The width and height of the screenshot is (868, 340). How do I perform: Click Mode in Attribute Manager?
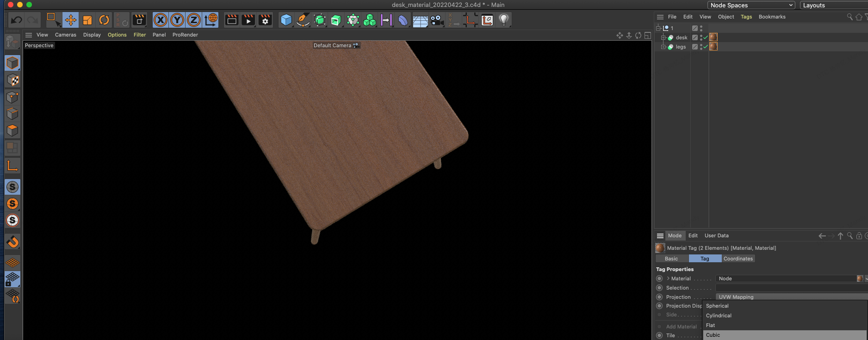coord(675,235)
